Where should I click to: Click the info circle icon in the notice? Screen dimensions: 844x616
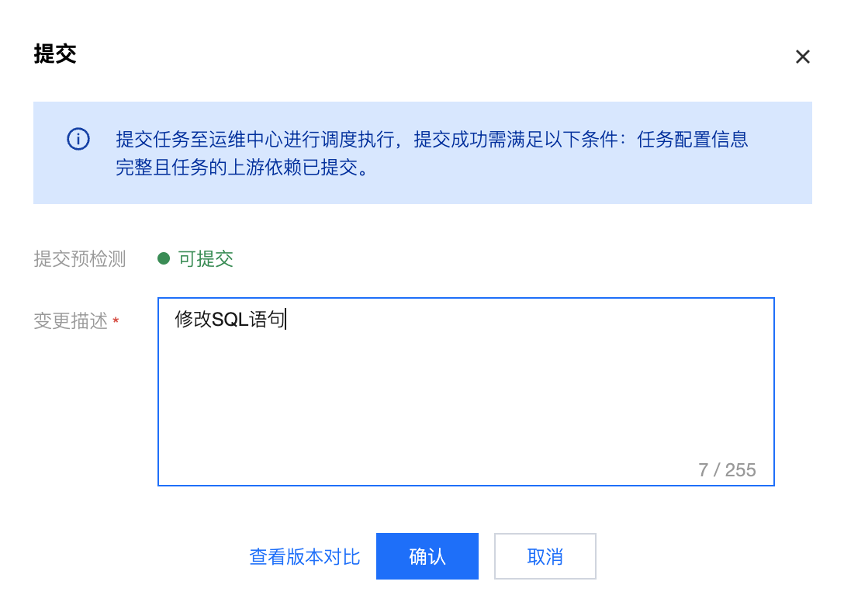(x=78, y=140)
